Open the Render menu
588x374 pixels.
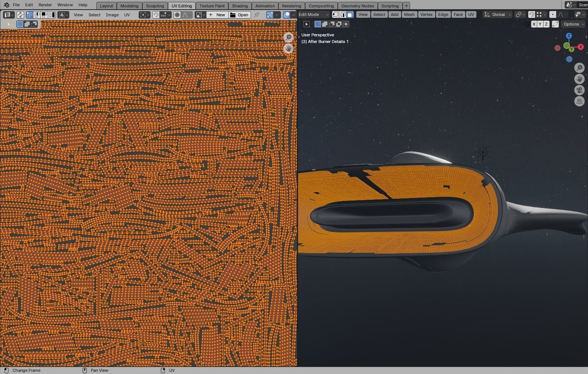45,5
